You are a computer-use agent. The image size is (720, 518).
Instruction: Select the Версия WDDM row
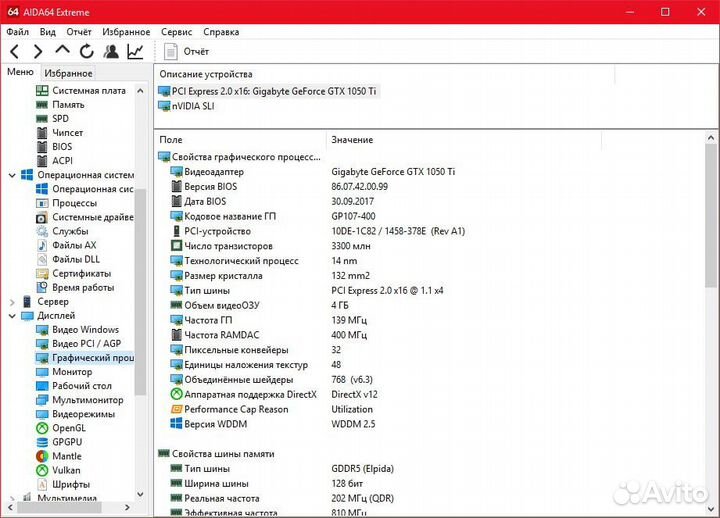pos(273,424)
